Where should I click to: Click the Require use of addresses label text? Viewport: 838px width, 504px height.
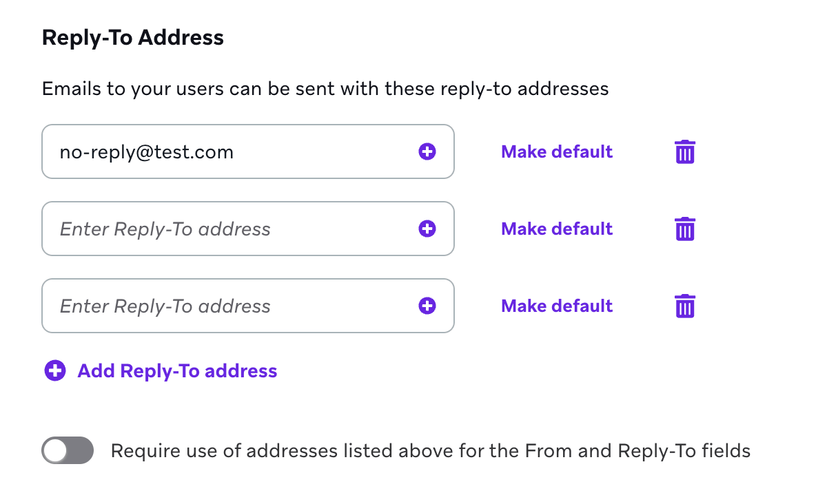point(431,451)
